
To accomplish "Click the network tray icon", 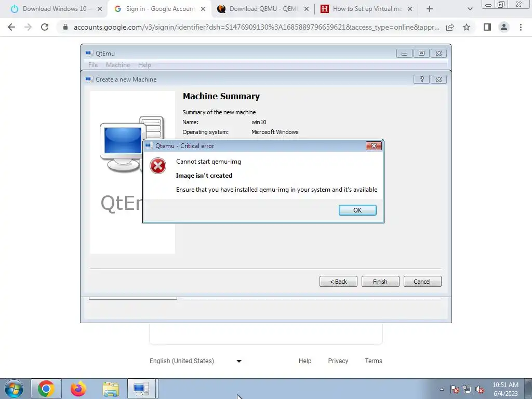I will (467, 389).
